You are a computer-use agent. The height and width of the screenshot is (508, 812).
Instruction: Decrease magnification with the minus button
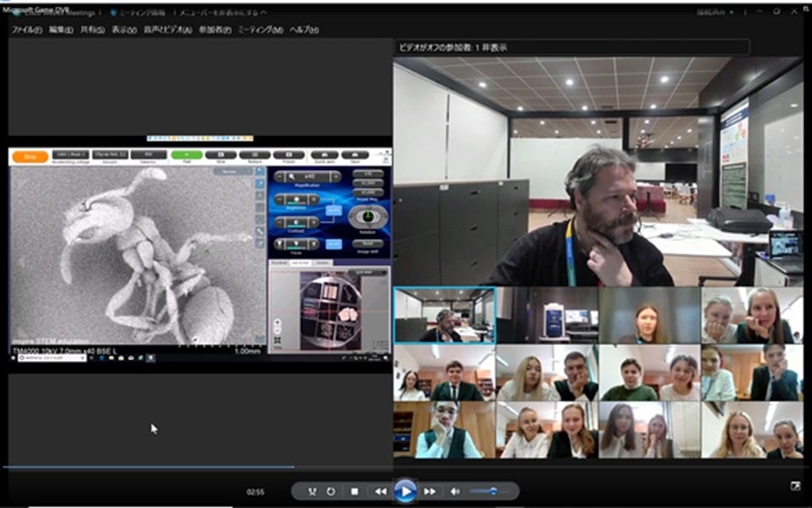[x=281, y=177]
